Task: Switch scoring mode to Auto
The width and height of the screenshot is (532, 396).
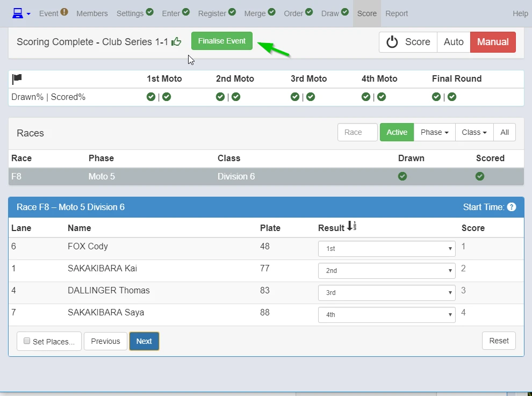Action: [454, 42]
